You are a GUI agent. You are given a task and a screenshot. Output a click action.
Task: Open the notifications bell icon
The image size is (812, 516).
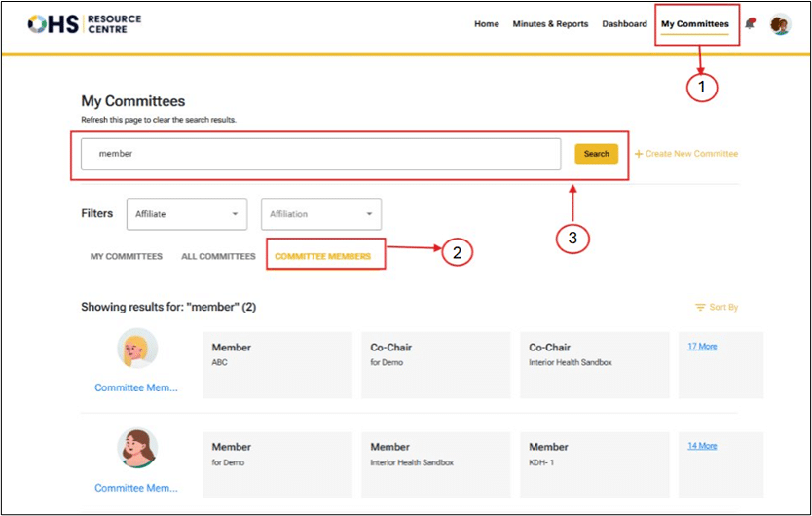751,24
